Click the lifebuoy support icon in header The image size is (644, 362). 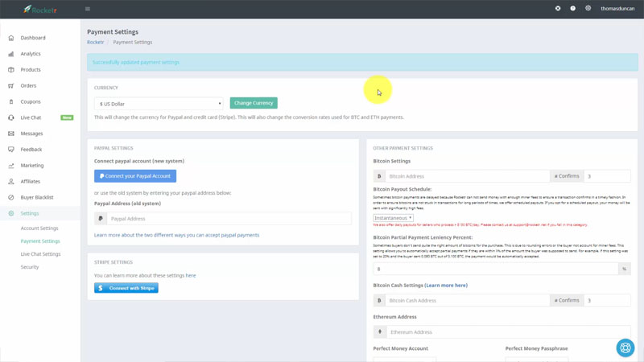(x=558, y=9)
